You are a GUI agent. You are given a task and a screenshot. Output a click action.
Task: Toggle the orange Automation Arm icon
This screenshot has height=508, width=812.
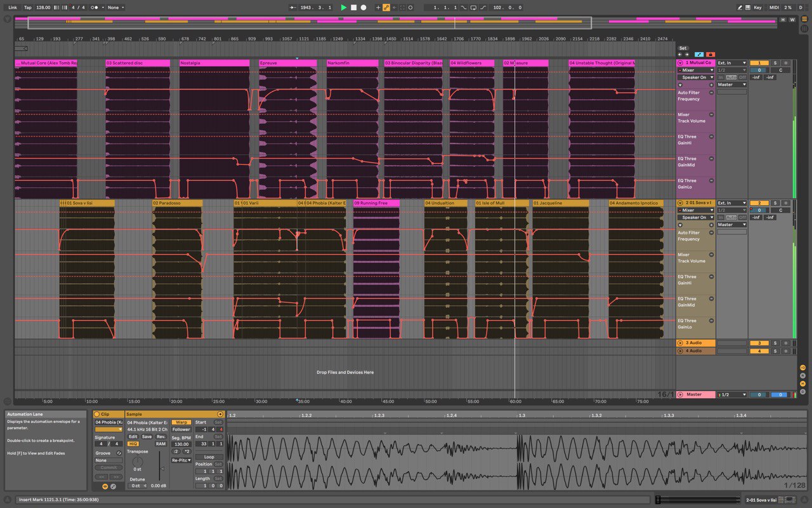(386, 8)
